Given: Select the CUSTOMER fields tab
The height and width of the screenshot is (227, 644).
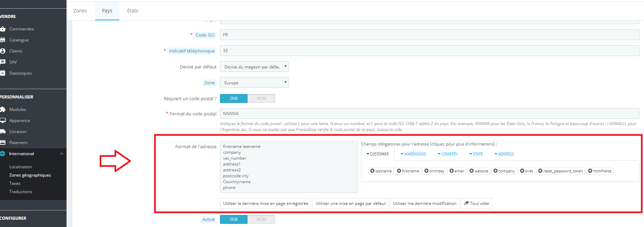Looking at the screenshot, I should pos(378,154).
